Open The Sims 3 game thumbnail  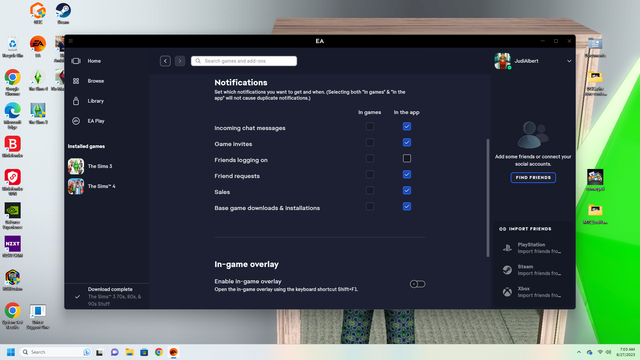pos(76,166)
